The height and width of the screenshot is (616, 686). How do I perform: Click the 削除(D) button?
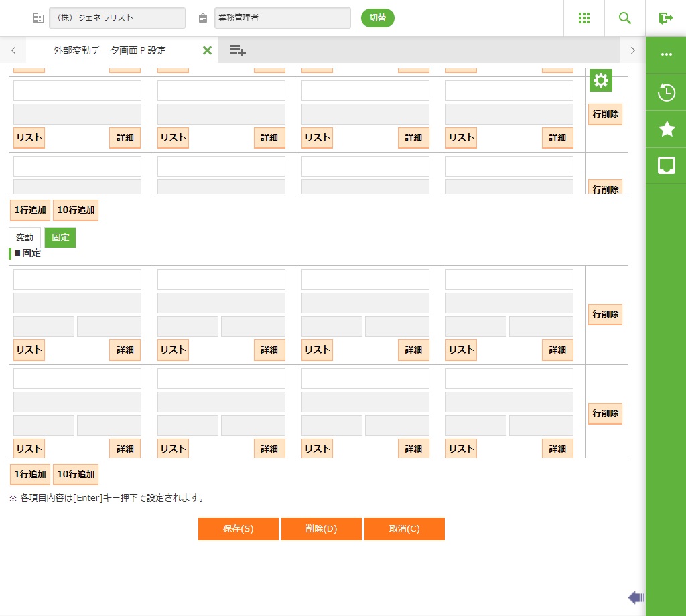coord(321,529)
